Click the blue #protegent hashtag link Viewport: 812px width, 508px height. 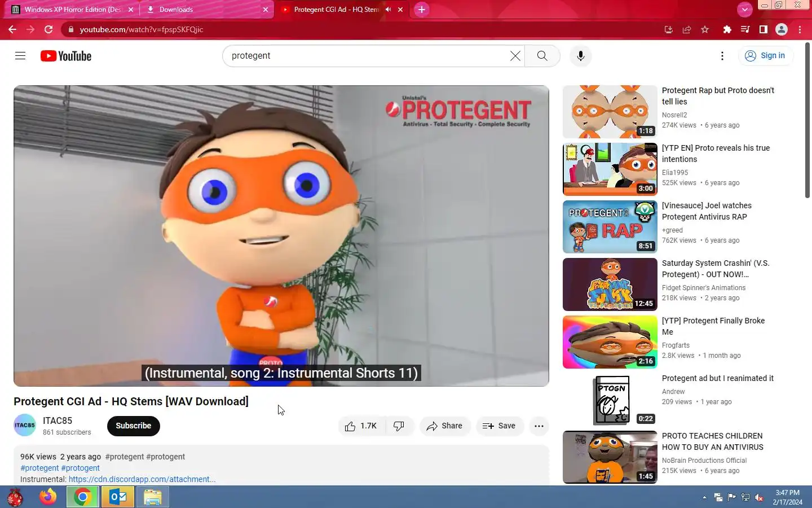39,468
